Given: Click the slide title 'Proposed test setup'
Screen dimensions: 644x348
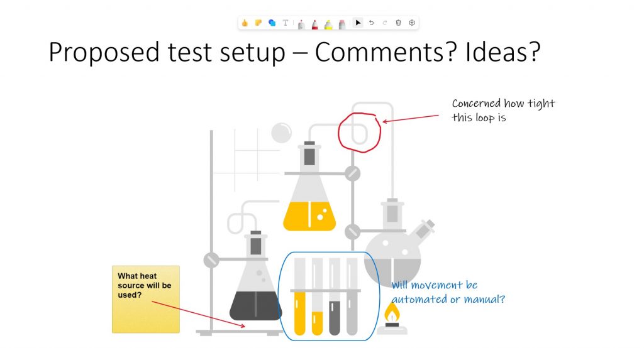Looking at the screenshot, I should pyautogui.click(x=167, y=53).
